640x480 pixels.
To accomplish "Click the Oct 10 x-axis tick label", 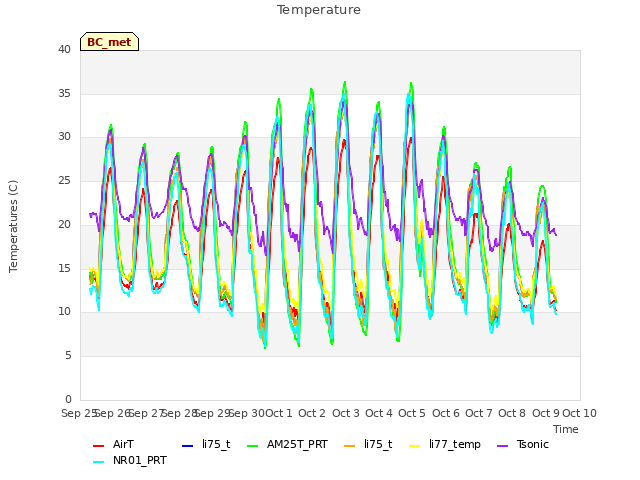I will [x=580, y=413].
